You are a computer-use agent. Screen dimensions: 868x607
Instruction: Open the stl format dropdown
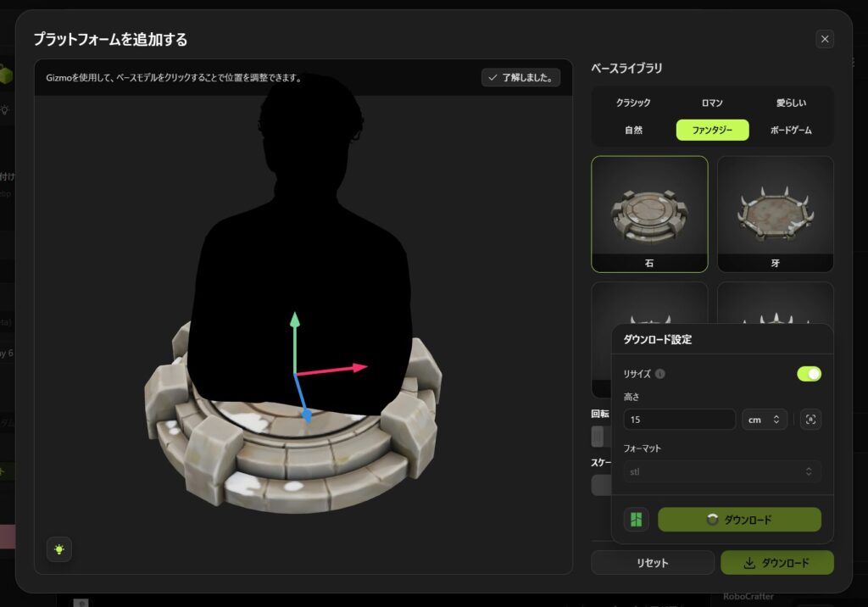click(722, 471)
